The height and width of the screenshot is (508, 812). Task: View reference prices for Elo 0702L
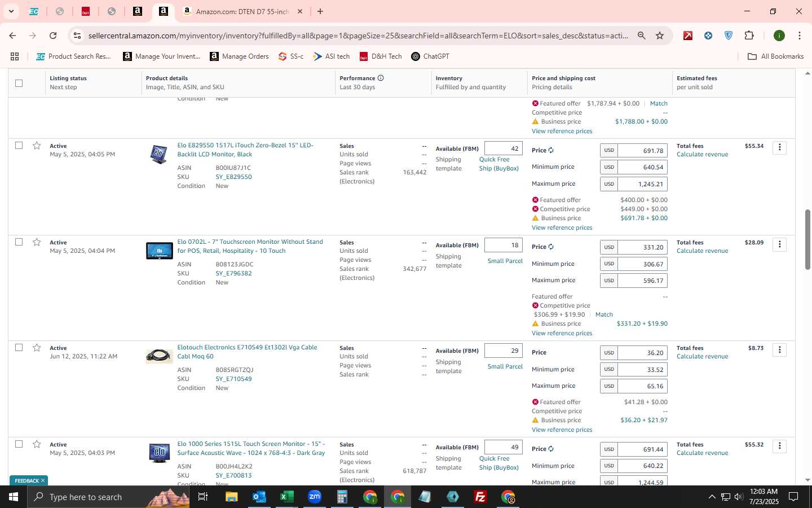562,333
